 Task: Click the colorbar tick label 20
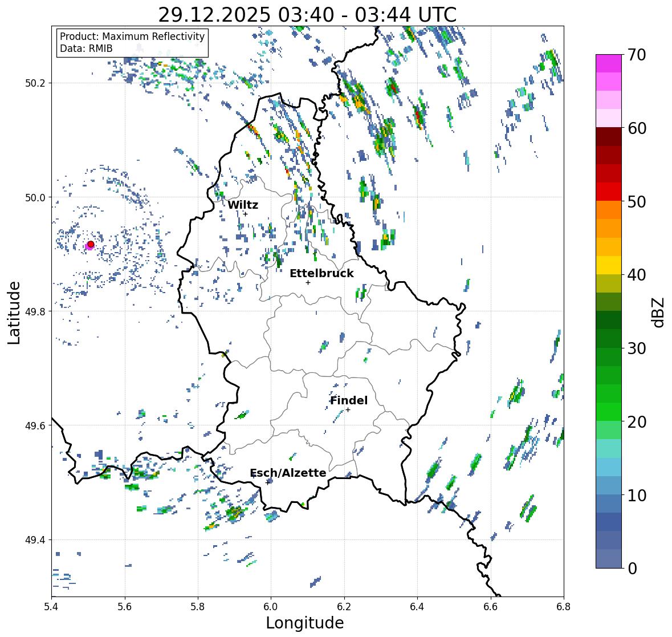[637, 422]
